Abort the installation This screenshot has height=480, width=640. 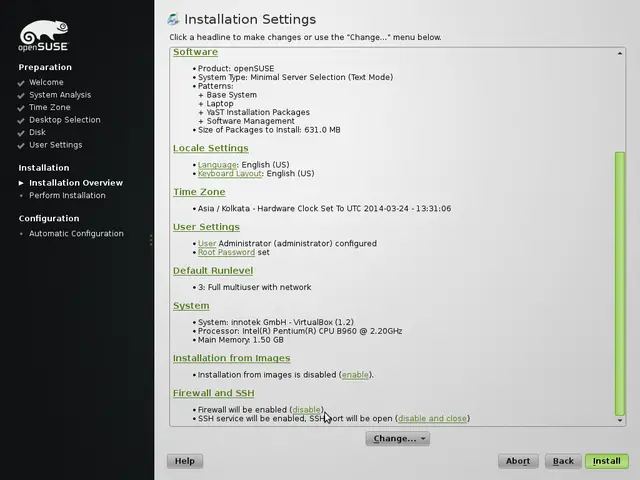(518, 461)
